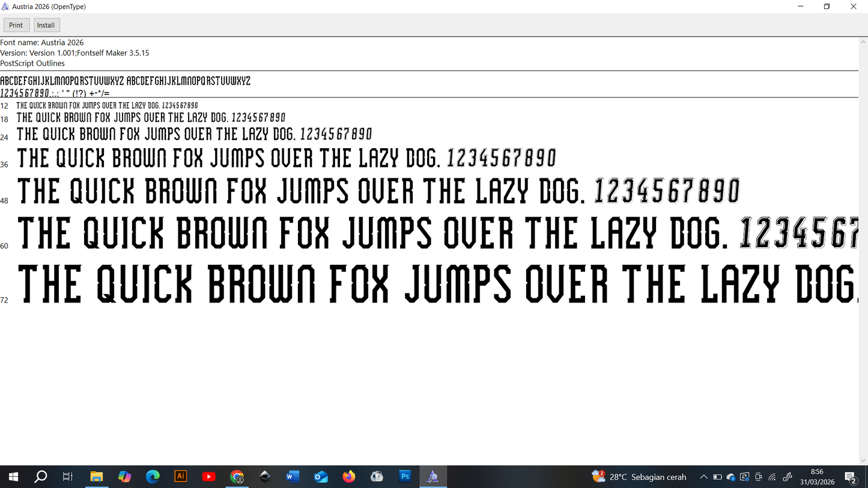The image size is (868, 488).
Task: Click the 'PostScript Outlines' text
Action: (x=32, y=63)
